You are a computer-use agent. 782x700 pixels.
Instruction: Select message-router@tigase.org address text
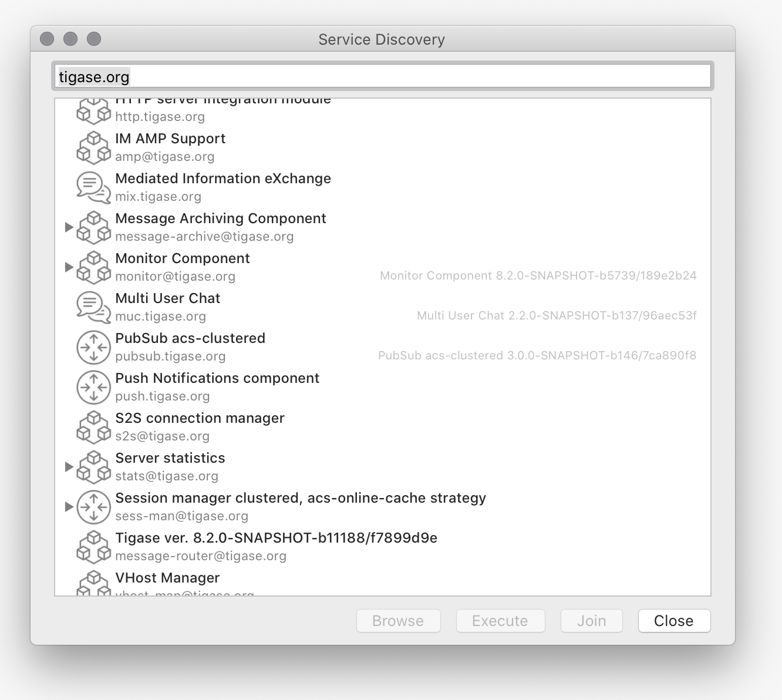click(x=201, y=556)
